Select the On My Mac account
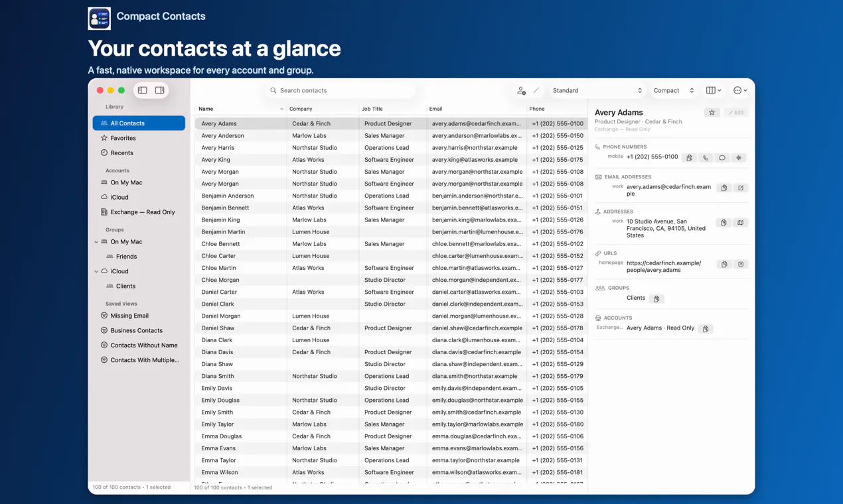This screenshot has width=843, height=504. [x=139, y=182]
